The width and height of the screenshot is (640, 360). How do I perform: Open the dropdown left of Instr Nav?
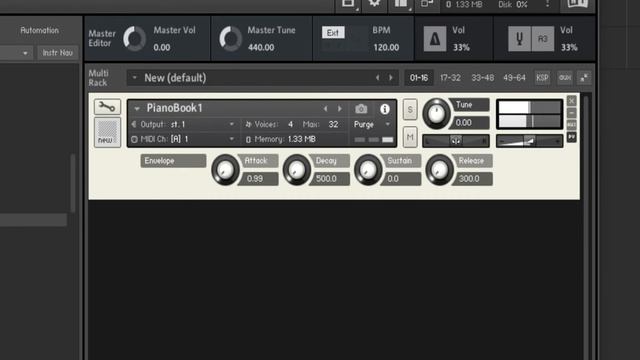[x=16, y=53]
